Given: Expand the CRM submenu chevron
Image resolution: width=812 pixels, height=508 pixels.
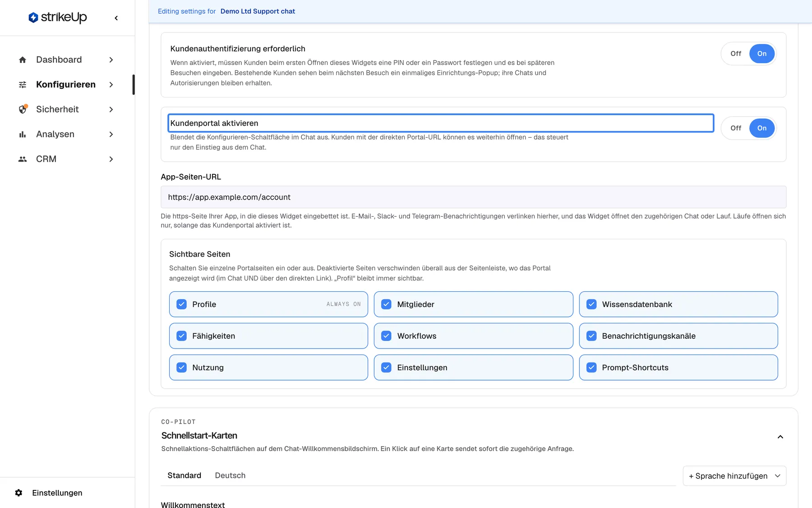Looking at the screenshot, I should (111, 159).
